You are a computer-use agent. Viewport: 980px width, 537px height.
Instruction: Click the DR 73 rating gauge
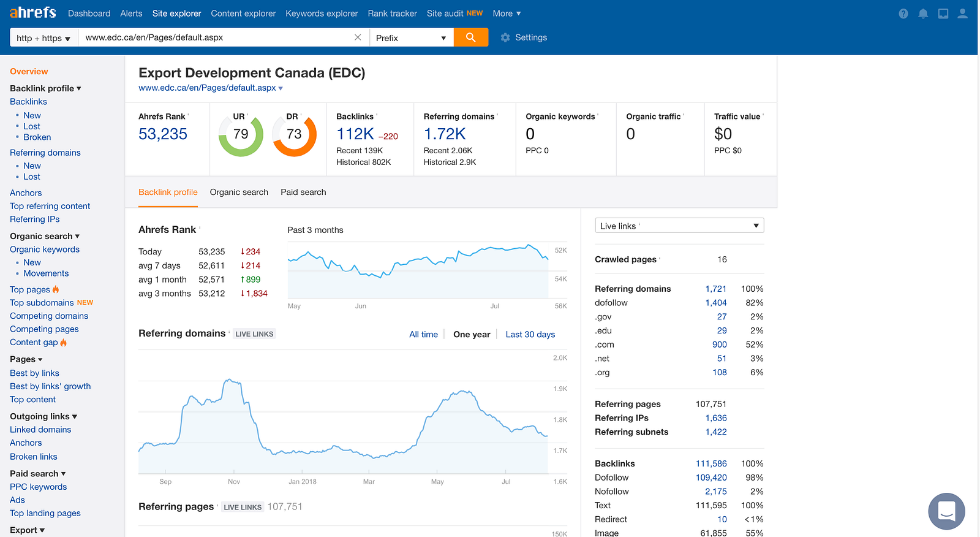294,135
